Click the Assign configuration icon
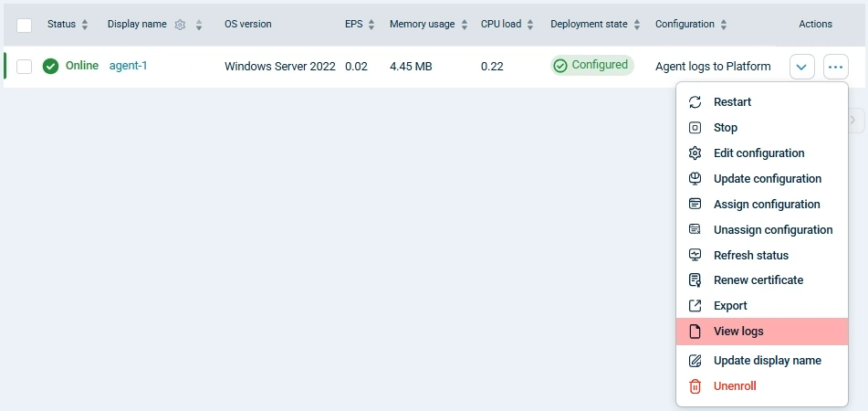Viewport: 868px width, 411px height. [x=695, y=204]
